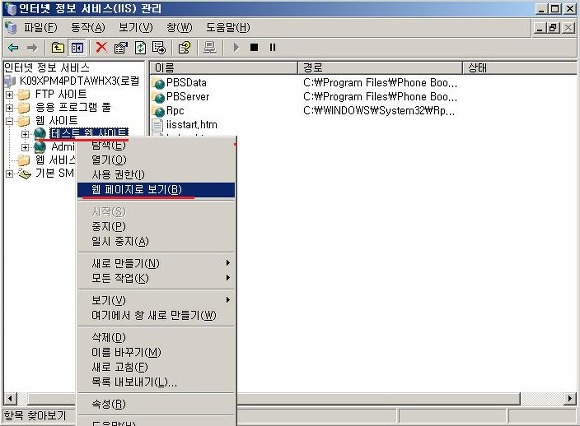Choose 이름 바꾸기(M) from context menu
The image size is (580, 426).
[x=156, y=352]
